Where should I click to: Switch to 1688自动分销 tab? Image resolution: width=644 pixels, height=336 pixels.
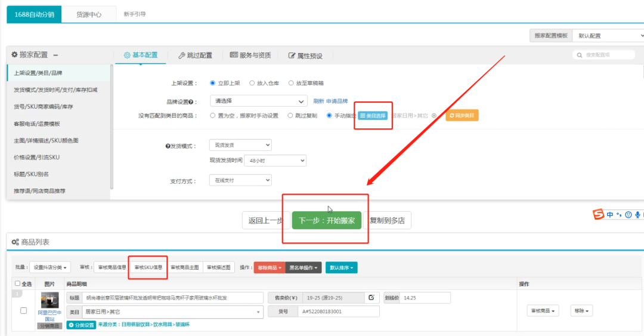[x=34, y=14]
